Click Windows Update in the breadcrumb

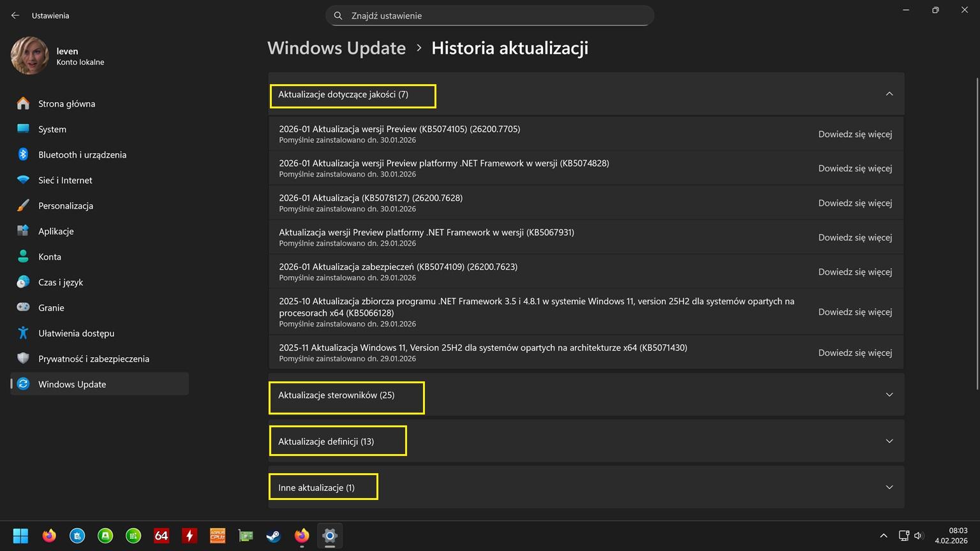[x=336, y=48]
